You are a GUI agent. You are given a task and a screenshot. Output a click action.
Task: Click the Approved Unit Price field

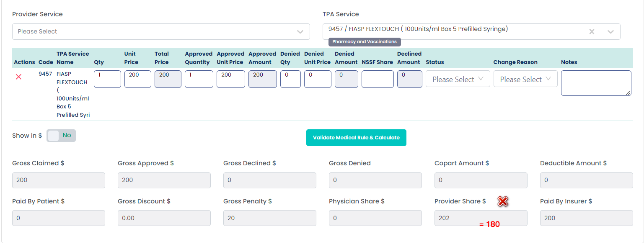230,79
